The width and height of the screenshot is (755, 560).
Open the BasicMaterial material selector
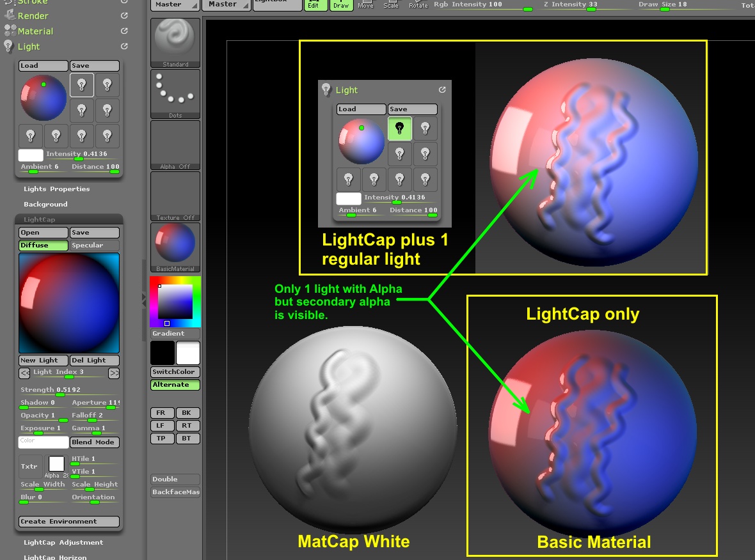[x=175, y=247]
